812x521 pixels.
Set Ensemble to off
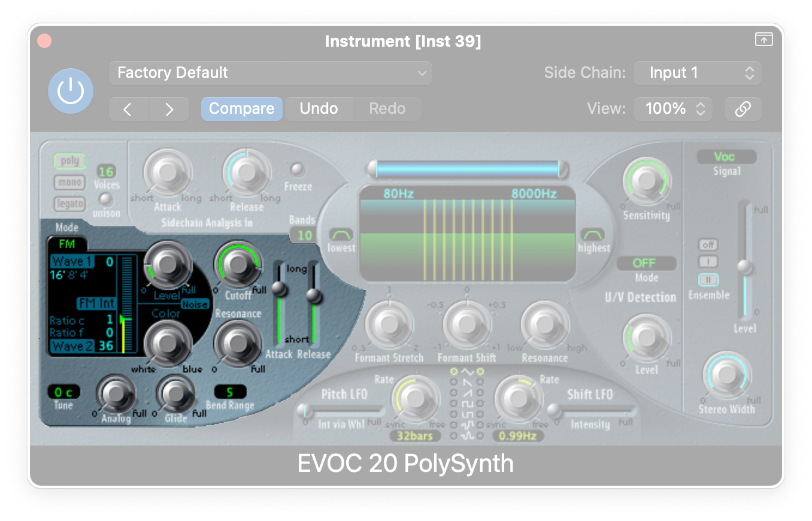(708, 245)
